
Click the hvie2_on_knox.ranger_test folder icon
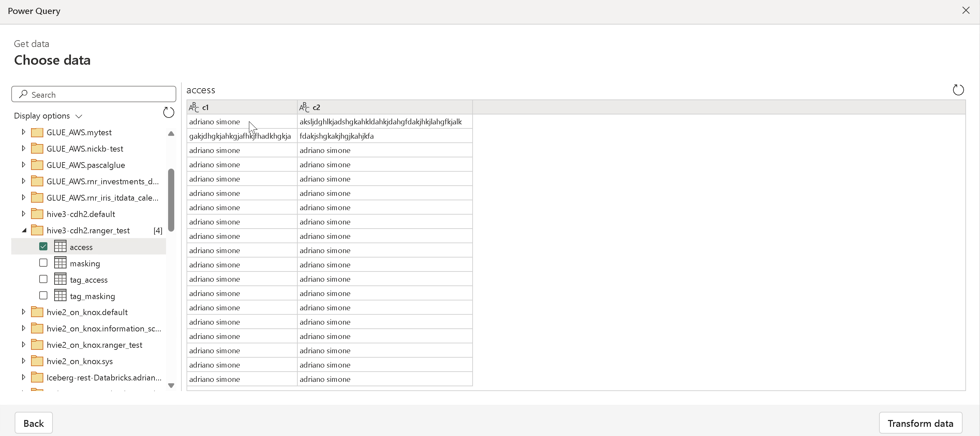click(x=37, y=345)
